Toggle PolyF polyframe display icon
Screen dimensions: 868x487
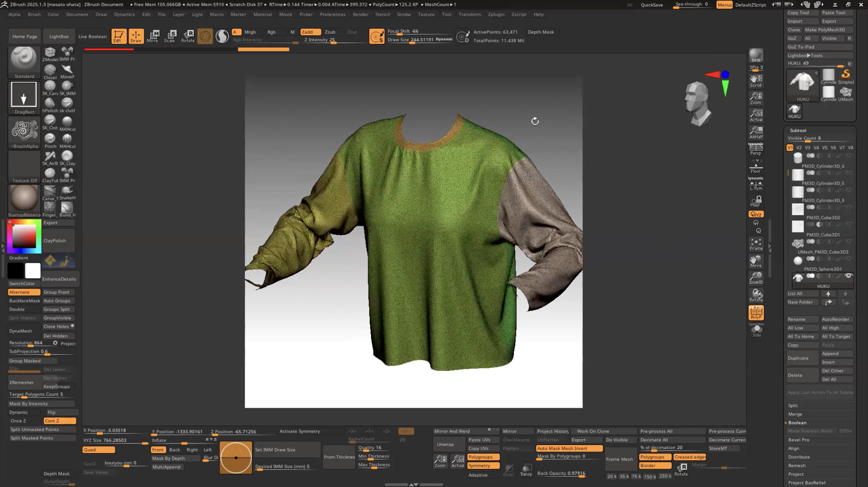click(756, 312)
